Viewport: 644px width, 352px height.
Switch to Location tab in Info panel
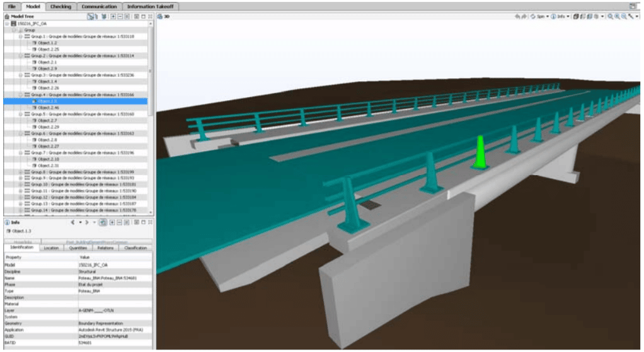click(x=51, y=248)
